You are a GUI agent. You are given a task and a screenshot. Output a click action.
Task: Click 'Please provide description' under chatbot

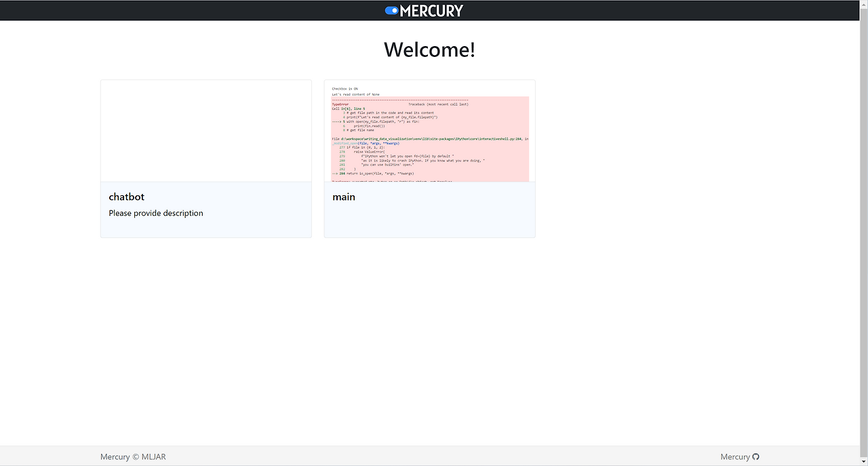pos(155,213)
